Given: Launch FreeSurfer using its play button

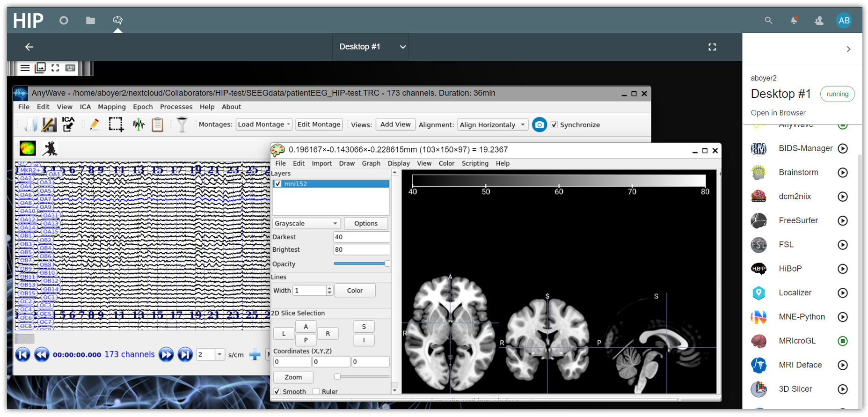Looking at the screenshot, I should click(843, 221).
